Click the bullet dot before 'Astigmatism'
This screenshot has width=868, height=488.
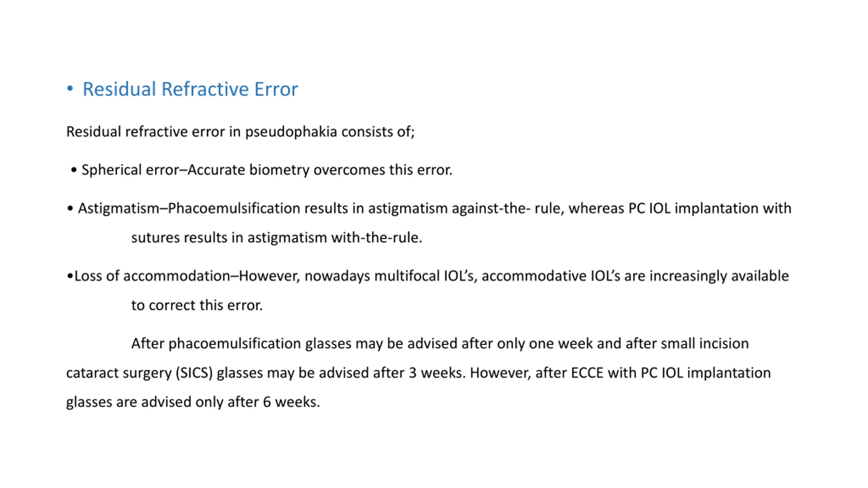point(70,208)
